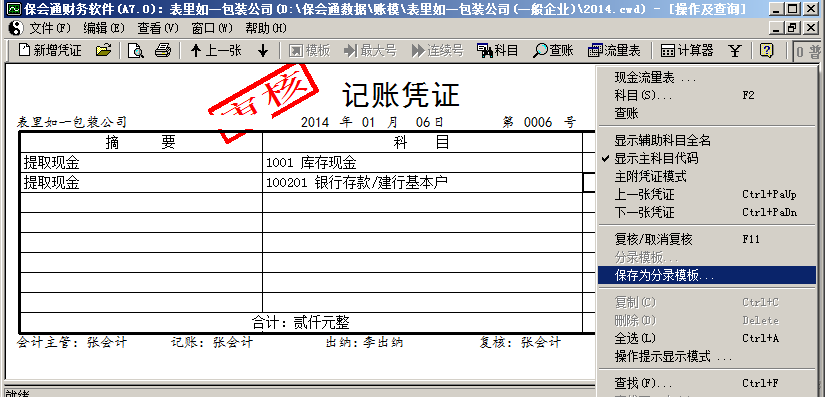
Task: Click voucher number 第 0006 号
Action: (539, 123)
